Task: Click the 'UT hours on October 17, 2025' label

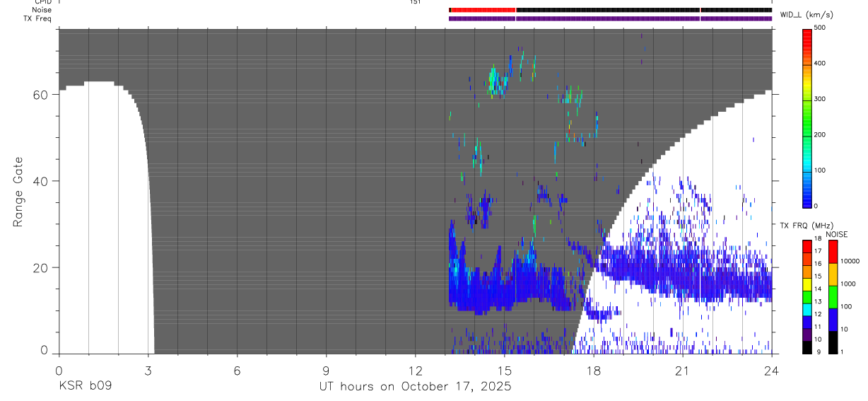Action: point(415,387)
